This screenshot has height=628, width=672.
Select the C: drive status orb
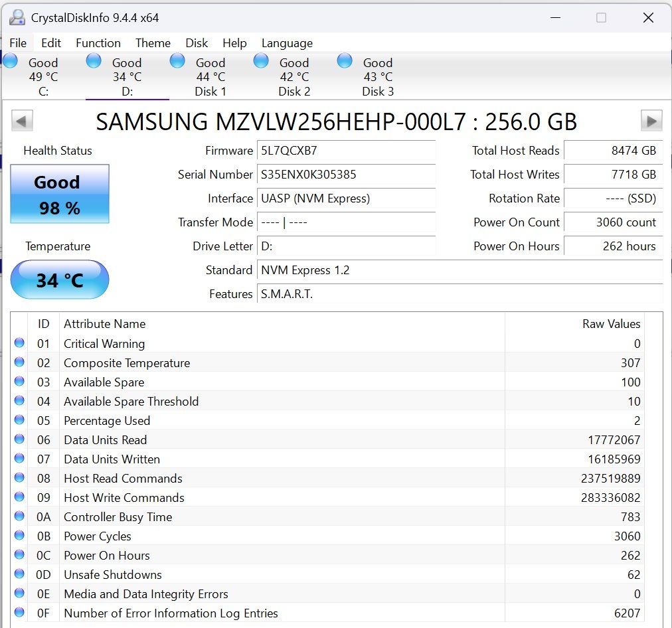(x=10, y=60)
